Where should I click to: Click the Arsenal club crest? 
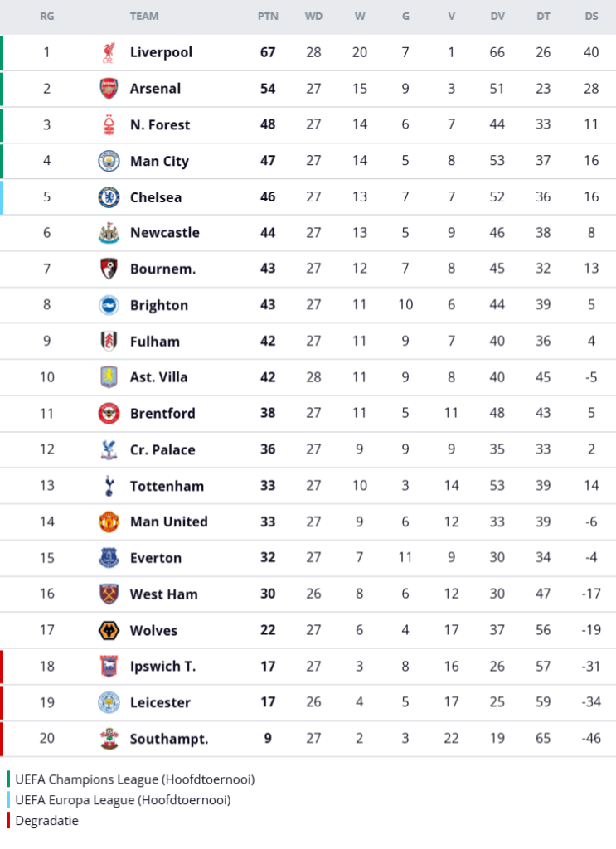[x=109, y=89]
